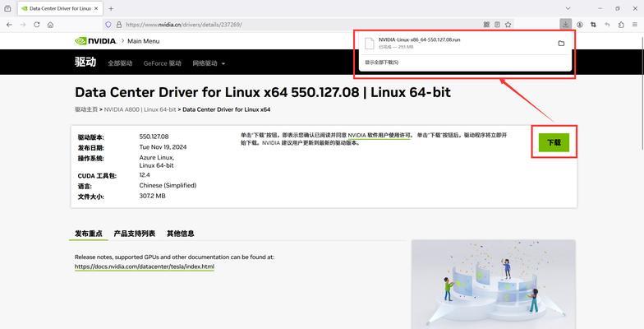
Task: Reload the current page
Action: (36, 25)
